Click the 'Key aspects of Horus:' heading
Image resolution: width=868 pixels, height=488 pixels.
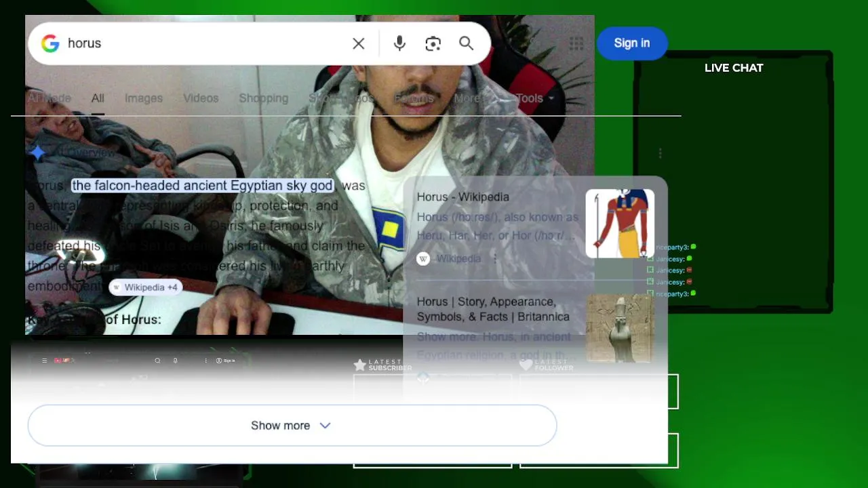pos(94,320)
